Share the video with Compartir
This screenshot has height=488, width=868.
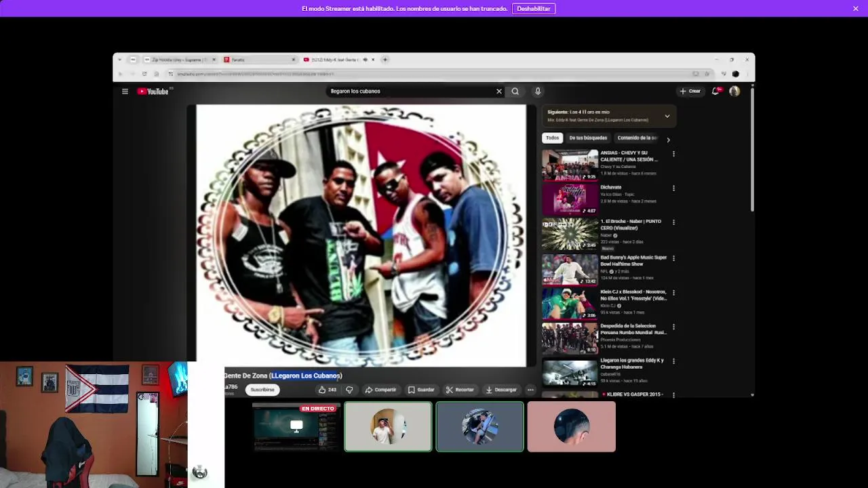[x=380, y=390]
